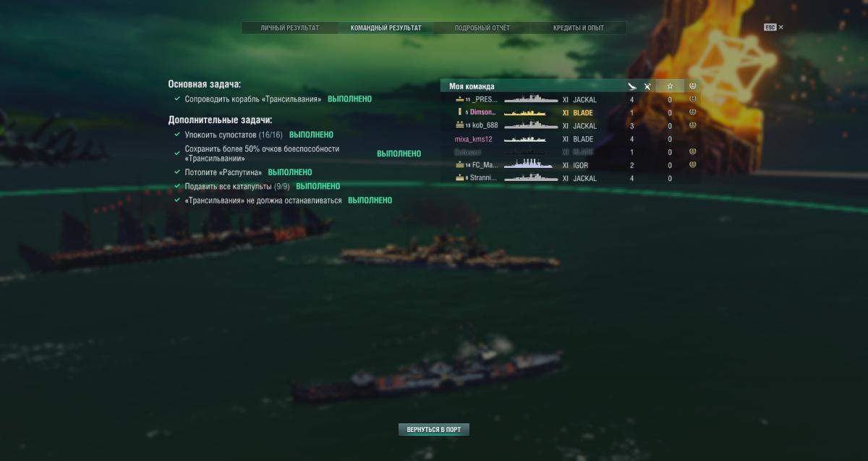Open the Личный результат tab
Screen dimensions: 868x461
[x=289, y=28]
